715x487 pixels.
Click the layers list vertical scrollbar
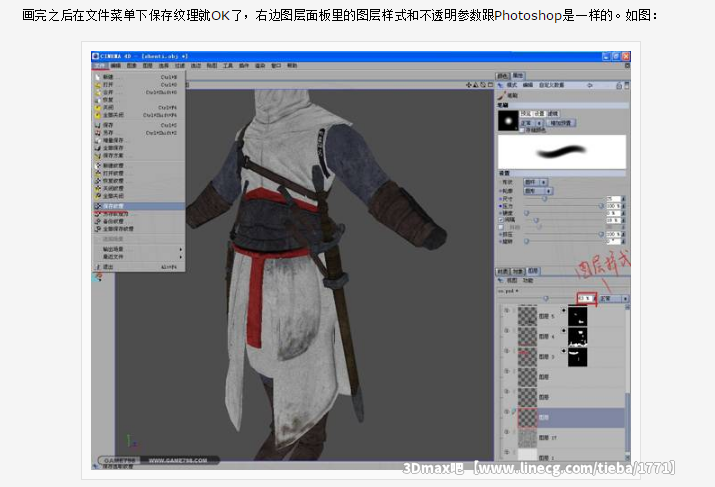tap(627, 382)
